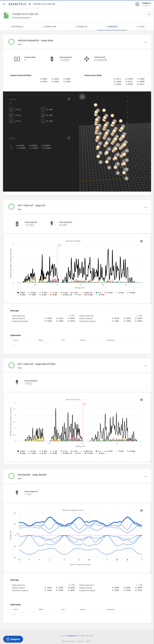
Task: Click the indirect gap value 2.236
Action: coord(139,585)
